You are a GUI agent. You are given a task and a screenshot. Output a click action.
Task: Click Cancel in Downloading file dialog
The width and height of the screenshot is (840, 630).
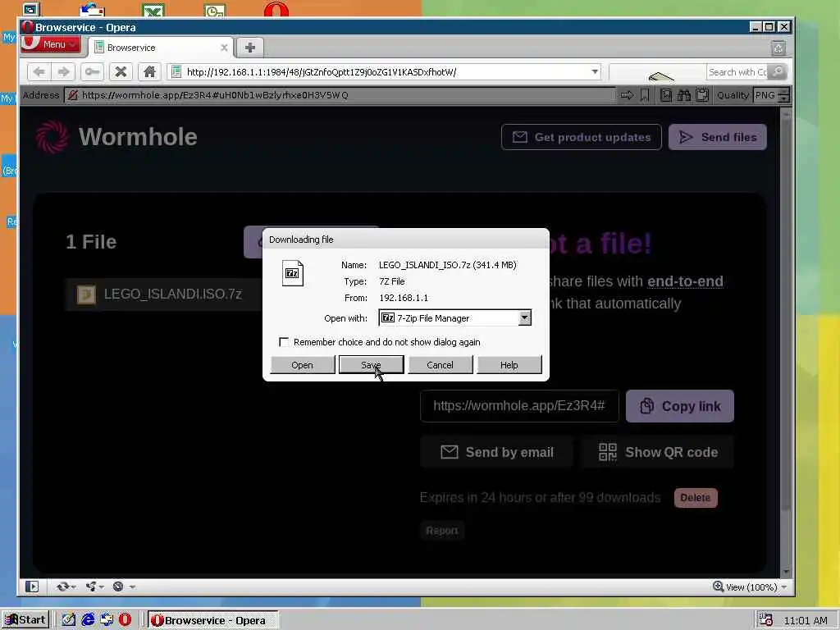[440, 365]
